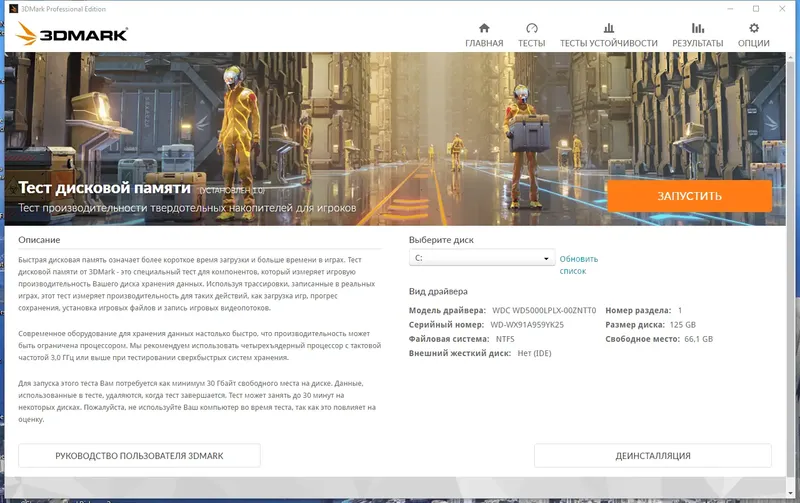This screenshot has width=800, height=503.
Task: Go to the Главная tab label
Action: tap(484, 43)
